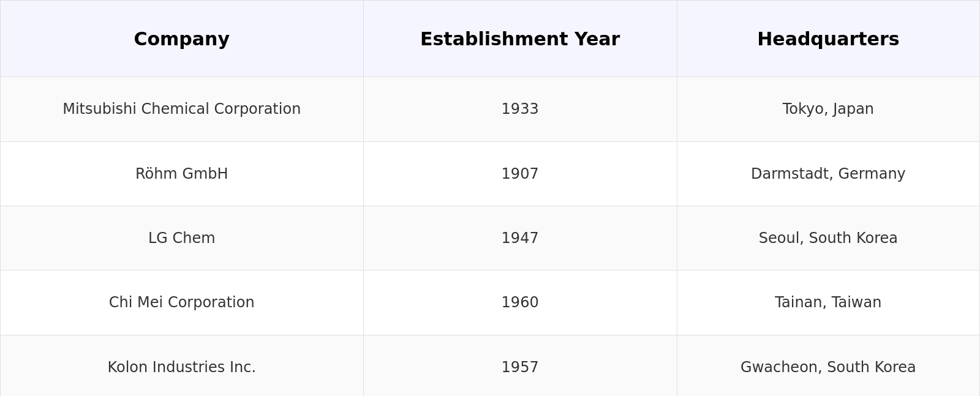Select the Gwacheon, South Korea cell
Screen dimensions: 980x396
828,367
